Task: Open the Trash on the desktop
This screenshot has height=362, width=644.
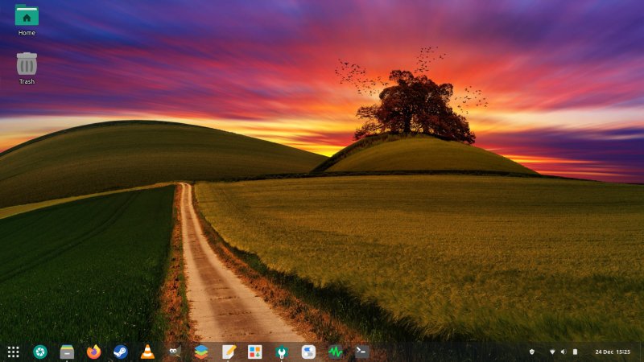Action: (27, 64)
